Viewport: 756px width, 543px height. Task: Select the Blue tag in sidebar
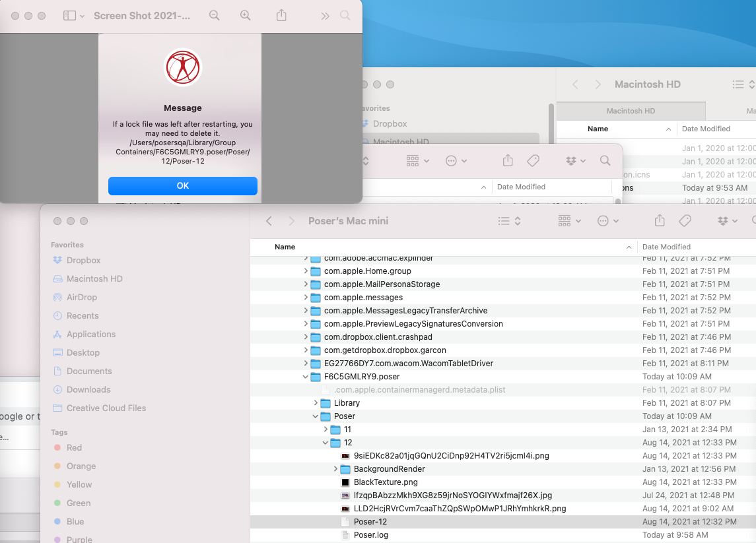pos(69,521)
